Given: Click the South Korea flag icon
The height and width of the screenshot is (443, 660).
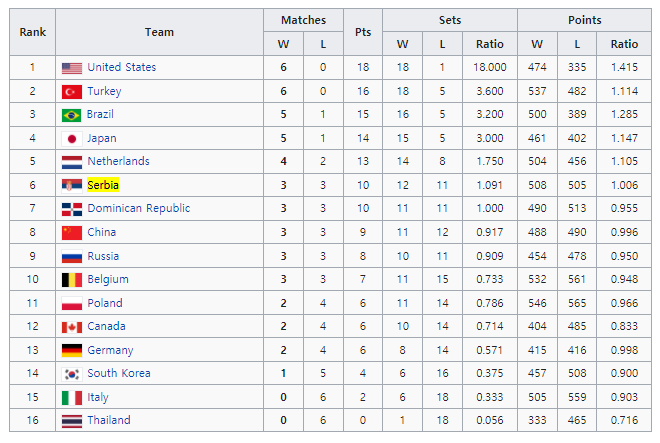Looking at the screenshot, I should click(72, 374).
